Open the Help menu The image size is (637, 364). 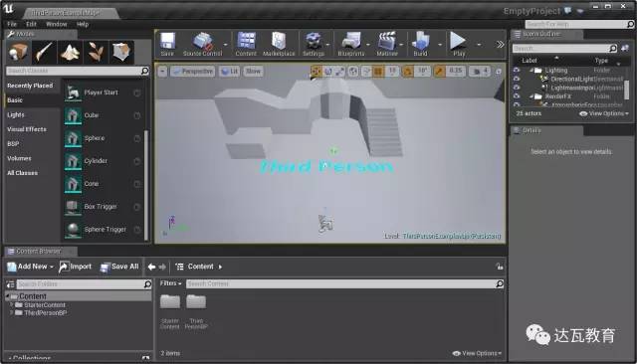point(83,24)
